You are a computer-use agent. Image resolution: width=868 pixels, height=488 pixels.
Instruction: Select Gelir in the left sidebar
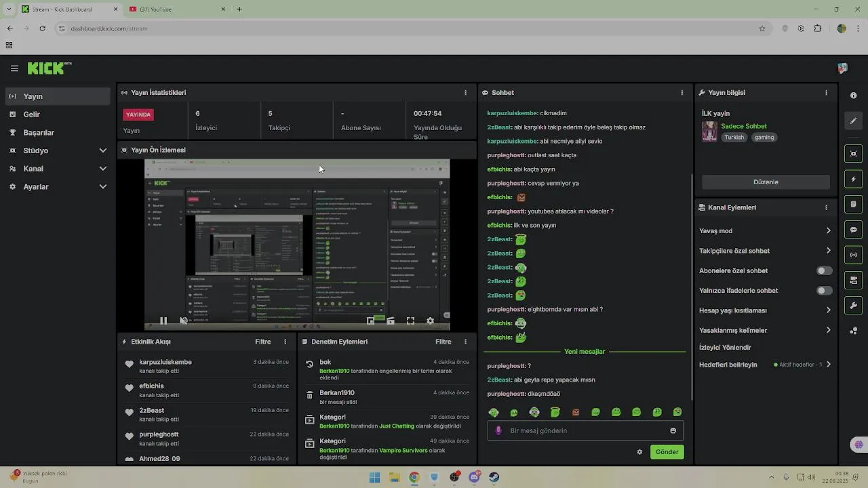[58, 115]
